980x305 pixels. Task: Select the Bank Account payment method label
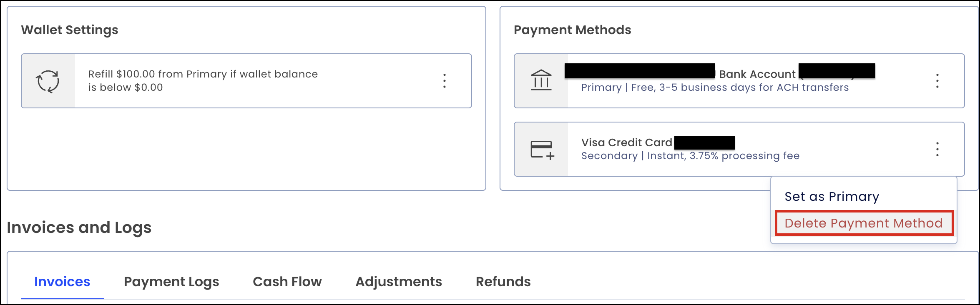coord(757,74)
